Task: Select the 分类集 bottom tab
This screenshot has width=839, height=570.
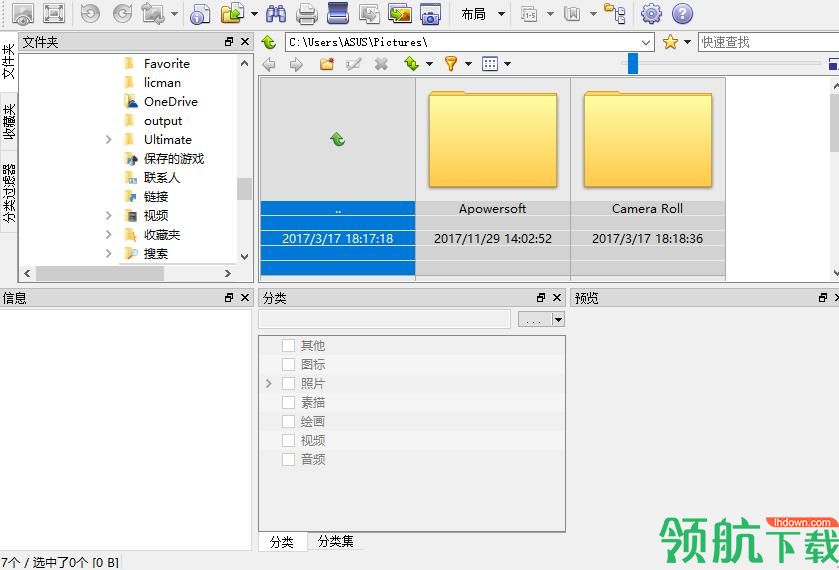Action: 335,542
